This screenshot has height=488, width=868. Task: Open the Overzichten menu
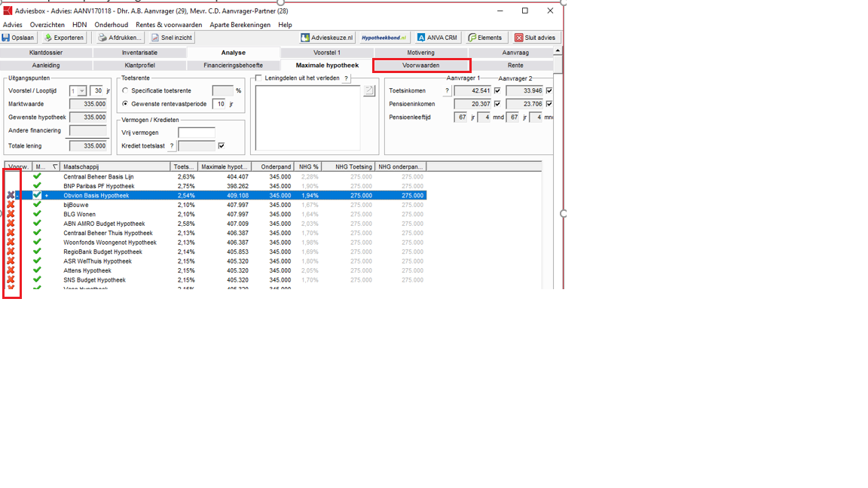tap(47, 25)
